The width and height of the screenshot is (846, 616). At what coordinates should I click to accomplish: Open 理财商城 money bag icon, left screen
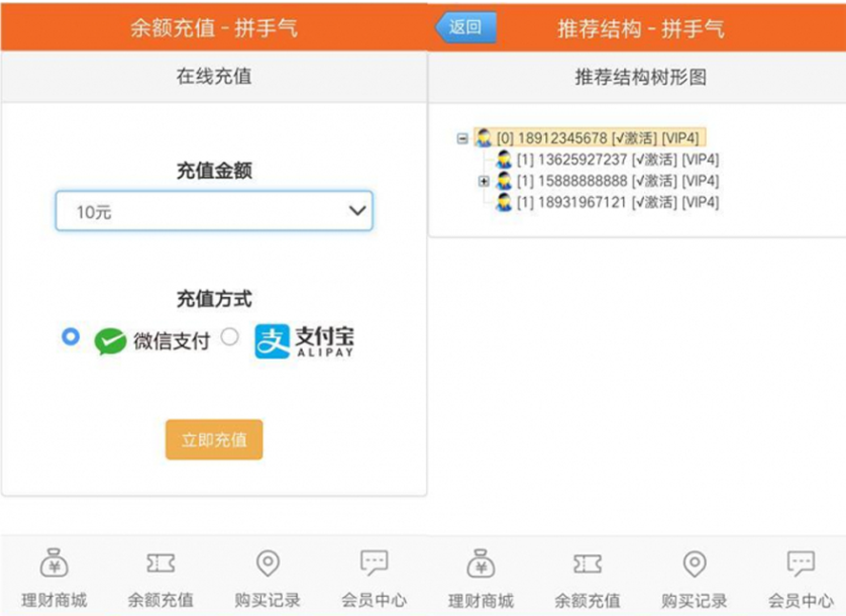click(54, 563)
